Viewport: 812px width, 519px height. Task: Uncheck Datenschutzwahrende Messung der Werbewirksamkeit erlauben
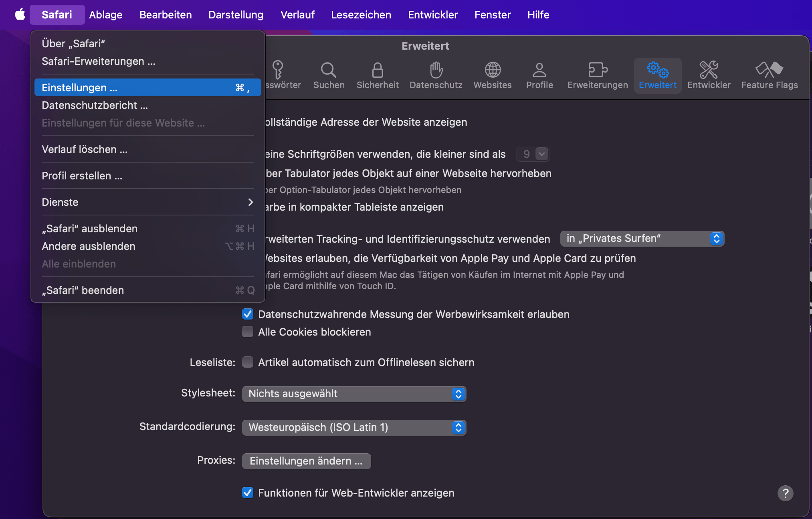[x=248, y=314]
